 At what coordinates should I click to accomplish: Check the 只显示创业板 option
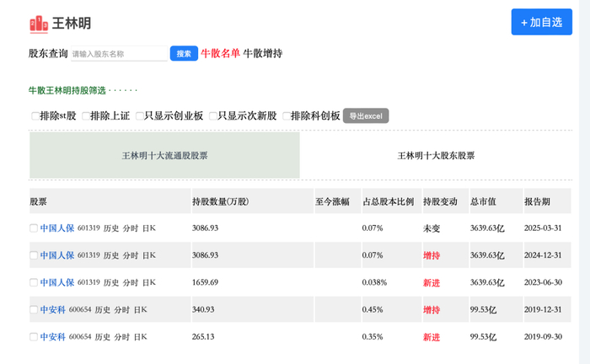[x=140, y=116]
